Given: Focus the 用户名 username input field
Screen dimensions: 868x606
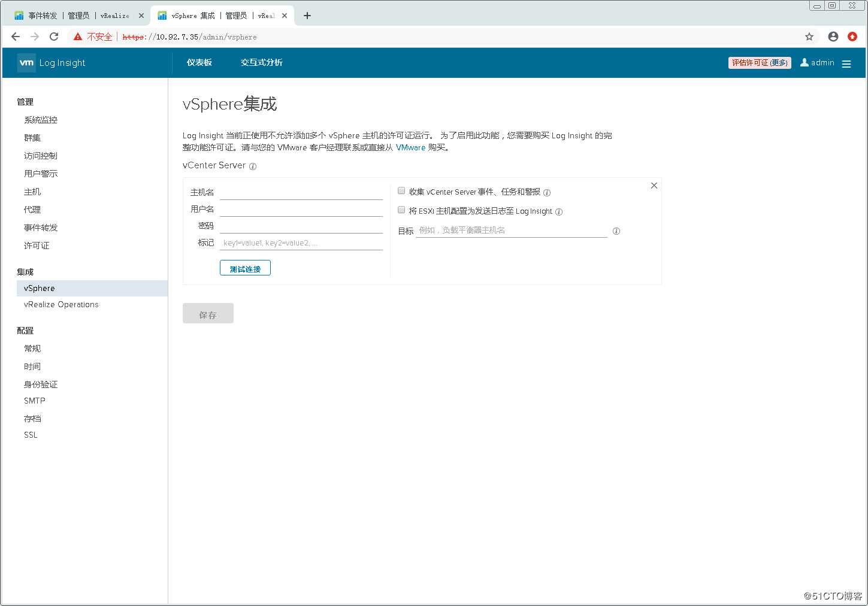Looking at the screenshot, I should pyautogui.click(x=301, y=209).
